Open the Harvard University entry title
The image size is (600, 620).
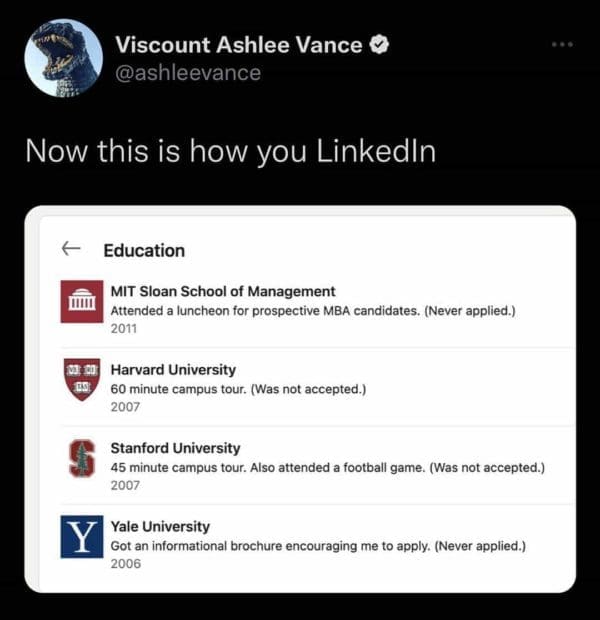[173, 370]
